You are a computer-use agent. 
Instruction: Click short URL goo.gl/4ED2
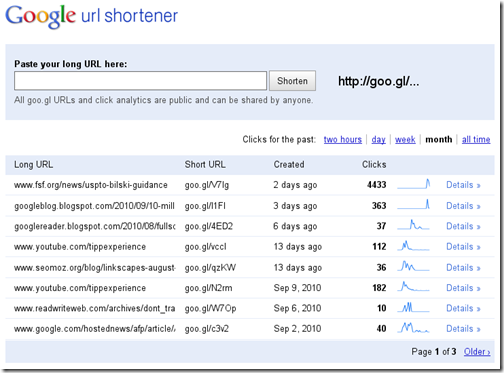click(x=209, y=226)
